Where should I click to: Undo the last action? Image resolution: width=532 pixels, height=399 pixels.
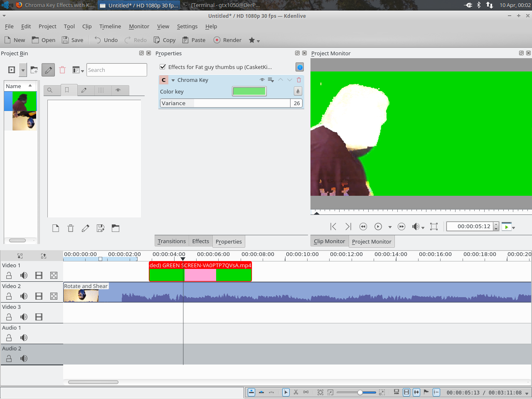[105, 40]
